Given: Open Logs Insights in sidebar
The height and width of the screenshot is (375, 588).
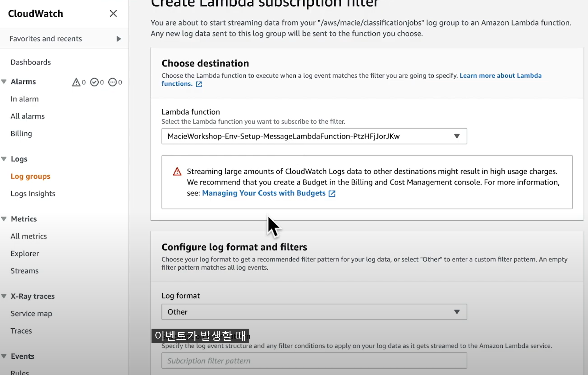Looking at the screenshot, I should (x=33, y=193).
